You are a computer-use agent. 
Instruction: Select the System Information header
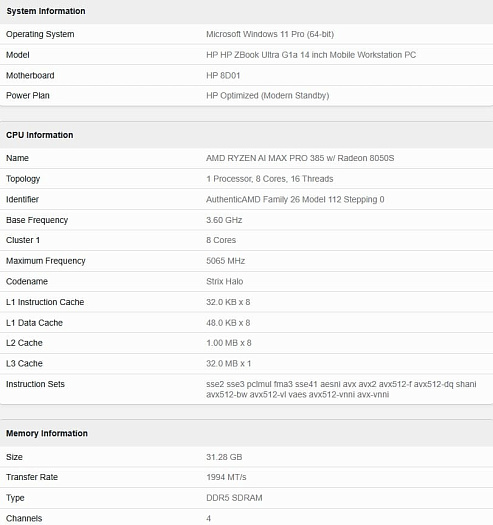point(46,11)
